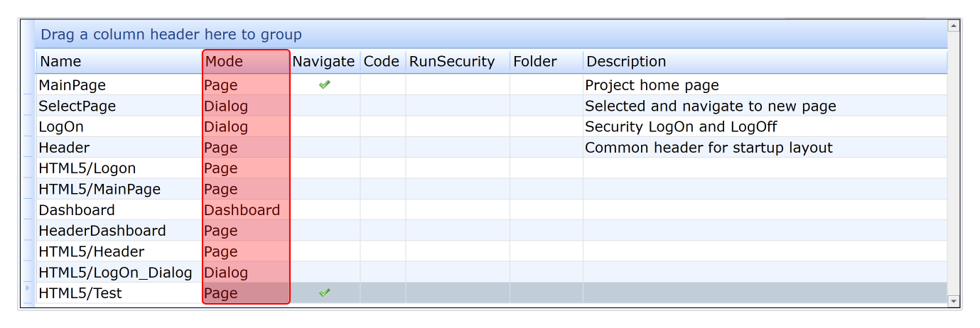Click the row indicator arrow beside HTML5/Test
Screen dimensions: 980x328
28,289
